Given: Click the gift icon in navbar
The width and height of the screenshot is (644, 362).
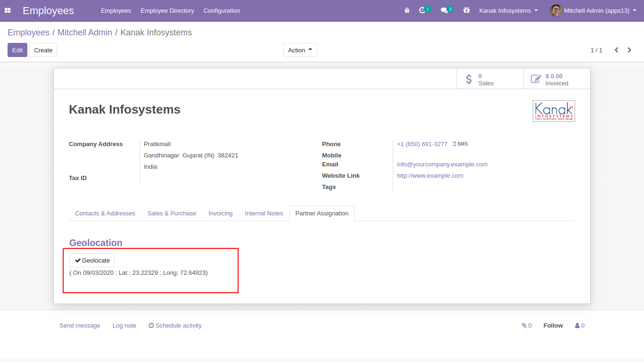Looking at the screenshot, I should point(467,10).
